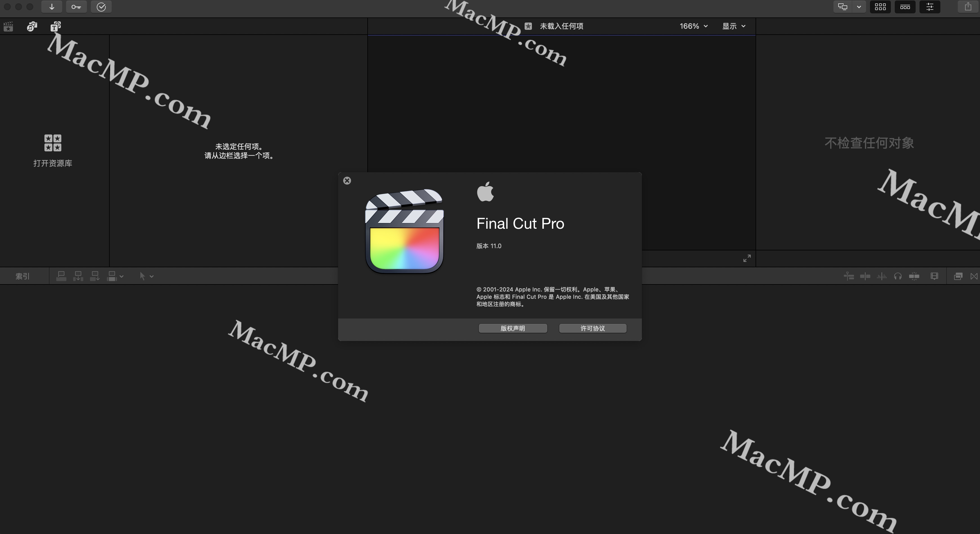Click the 不检查任何对象 inspector text
This screenshot has height=534, width=980.
click(869, 143)
